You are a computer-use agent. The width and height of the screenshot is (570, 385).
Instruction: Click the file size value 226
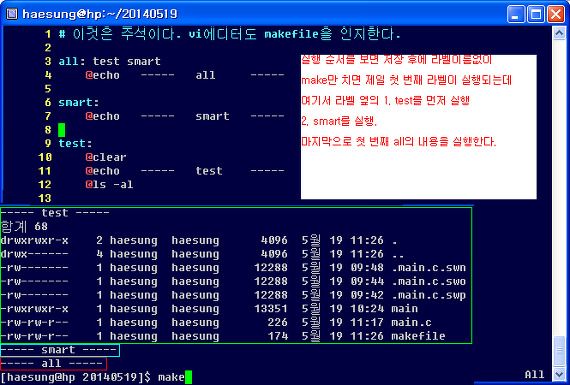click(x=278, y=322)
